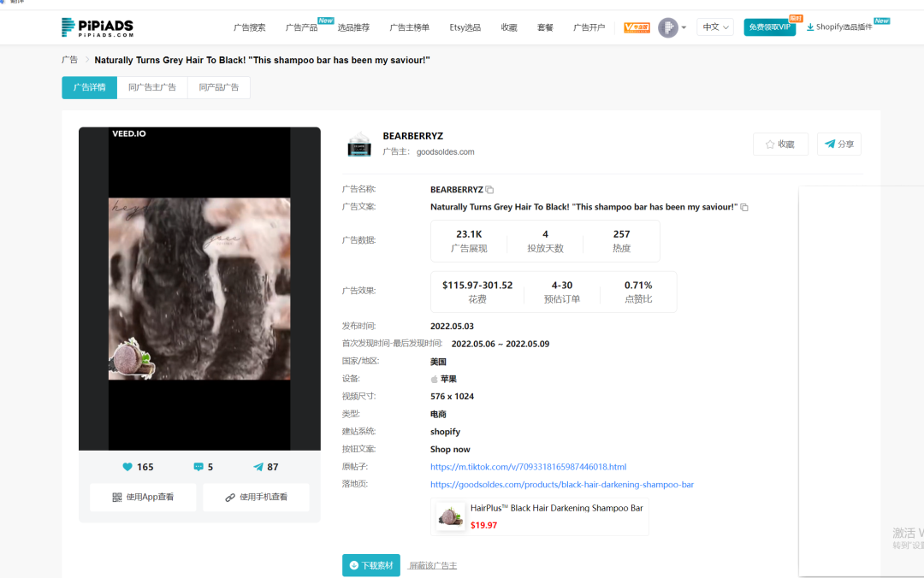Open the goodsoldes landing page link
The height and width of the screenshot is (578, 924).
561,484
